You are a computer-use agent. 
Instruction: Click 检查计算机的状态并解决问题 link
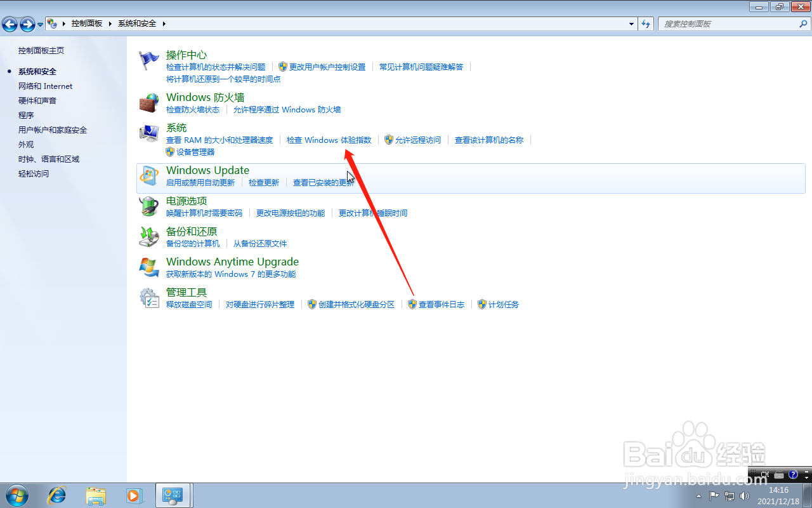coord(216,67)
